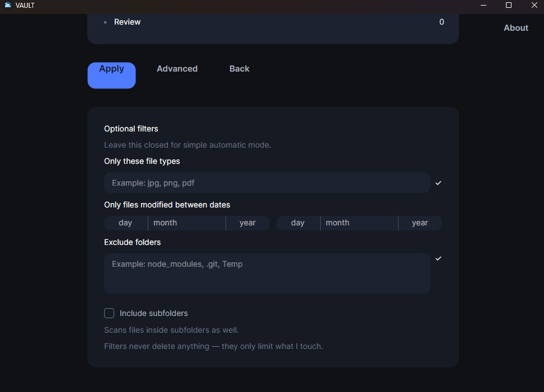The image size is (544, 392).
Task: Enable the Include subfolders checkbox
Action: pos(109,313)
